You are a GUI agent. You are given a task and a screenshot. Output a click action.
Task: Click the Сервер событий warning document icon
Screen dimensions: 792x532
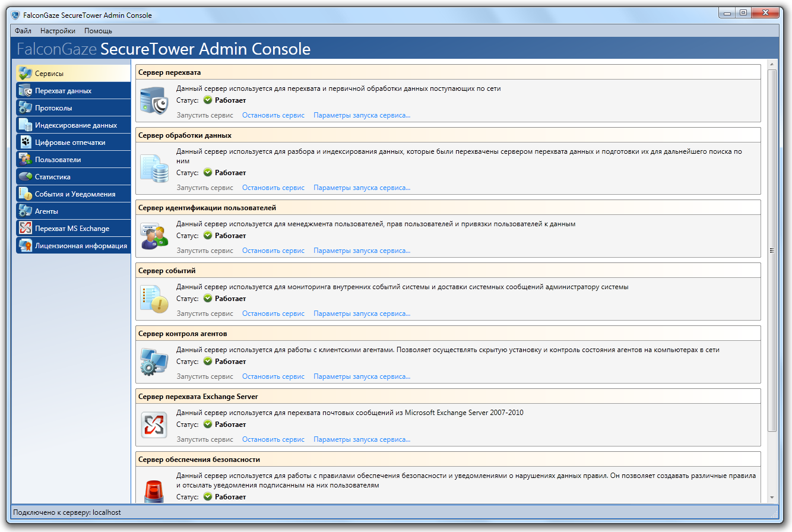pyautogui.click(x=154, y=299)
